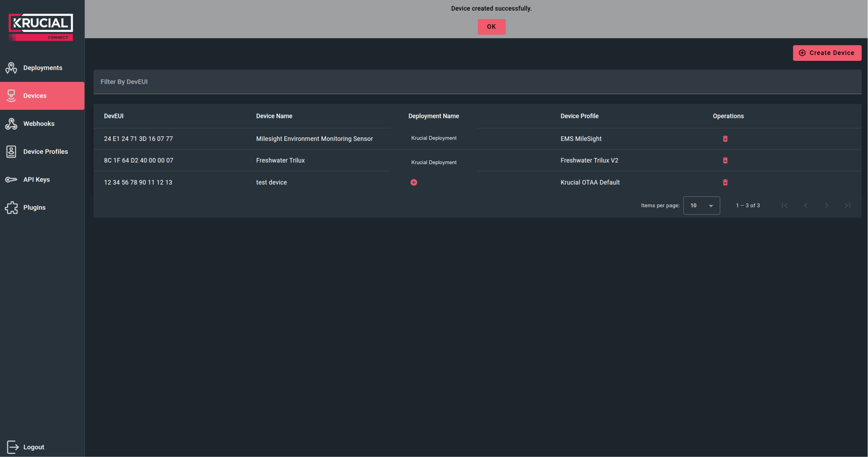Delete the Freshwater Trilux device

[x=725, y=160]
